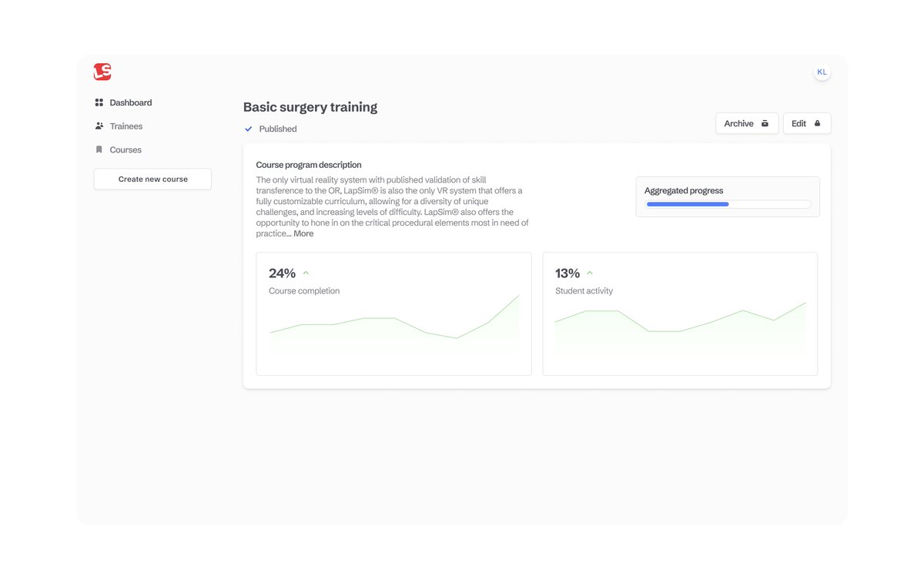Click the Trainees people icon
Image resolution: width=924 pixels, height=580 pixels.
[99, 126]
